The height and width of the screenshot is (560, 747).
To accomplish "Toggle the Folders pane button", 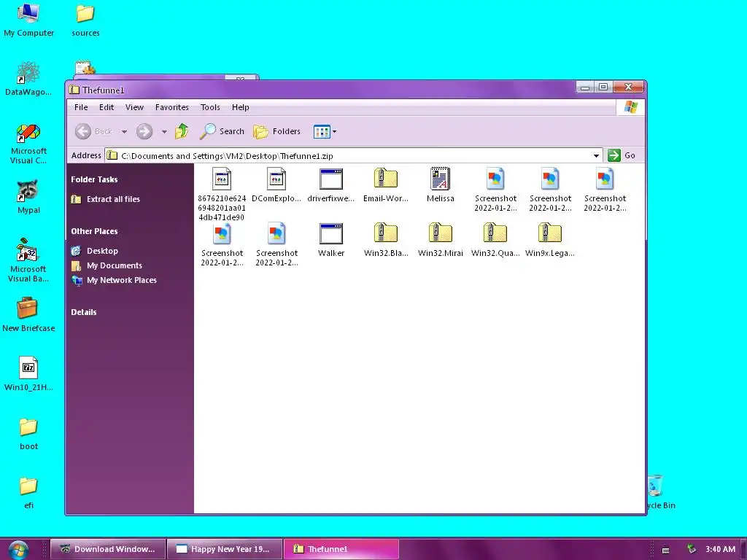I will [x=276, y=131].
